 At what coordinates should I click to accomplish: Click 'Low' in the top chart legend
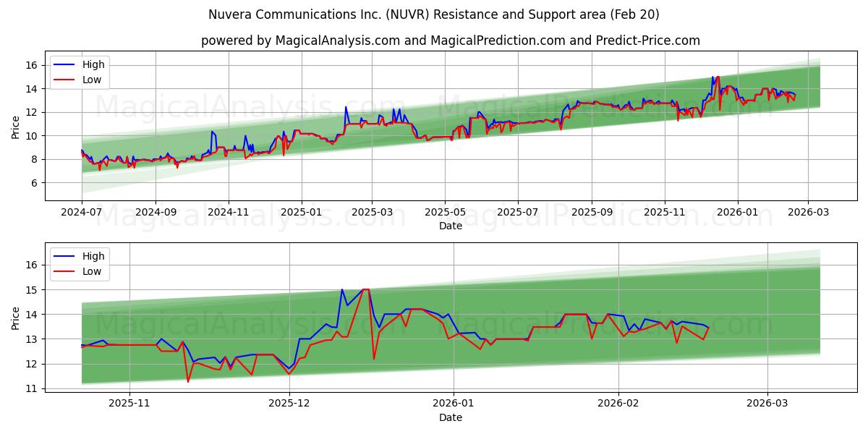coord(92,80)
